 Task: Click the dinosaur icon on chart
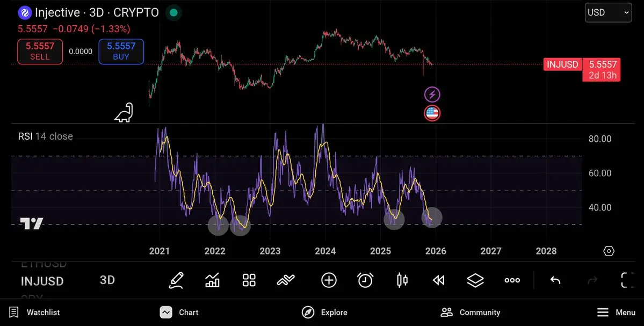(x=124, y=112)
